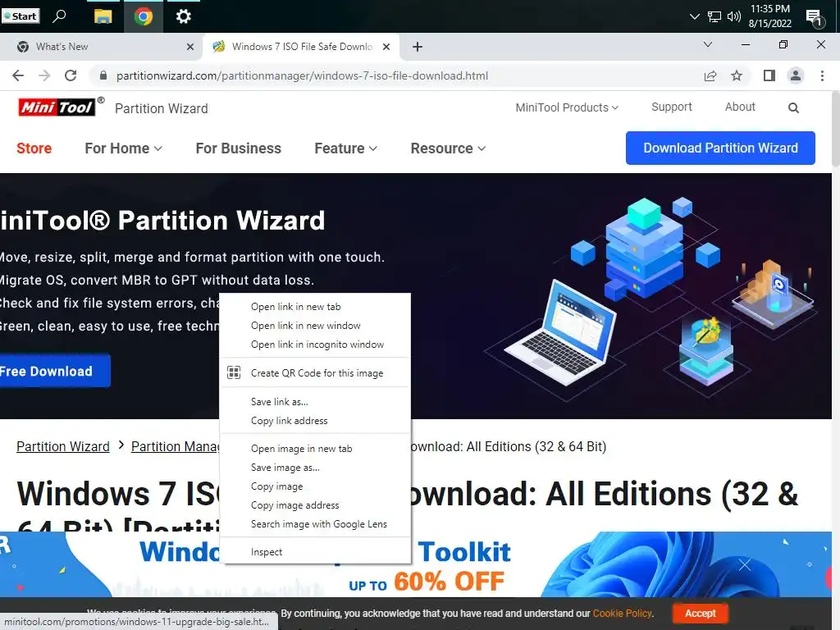Click the padlock site info icon

[x=103, y=75]
